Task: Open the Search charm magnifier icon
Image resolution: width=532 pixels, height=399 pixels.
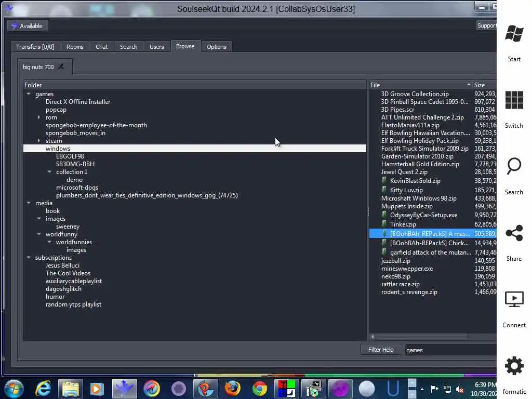Action: [514, 166]
